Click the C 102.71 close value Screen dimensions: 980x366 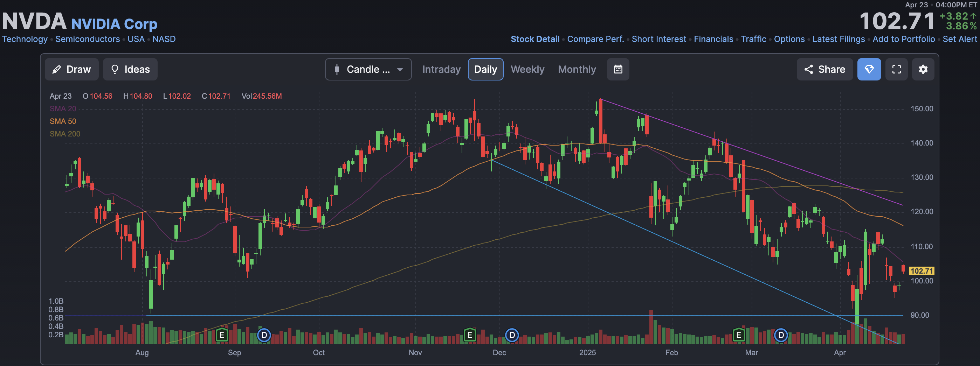[x=216, y=96]
